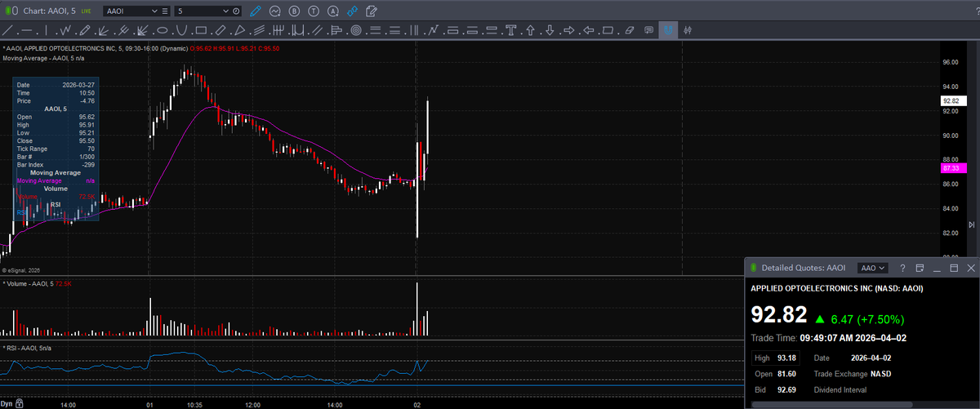
Task: Click the circled T toolbar icon
Action: tap(314, 11)
